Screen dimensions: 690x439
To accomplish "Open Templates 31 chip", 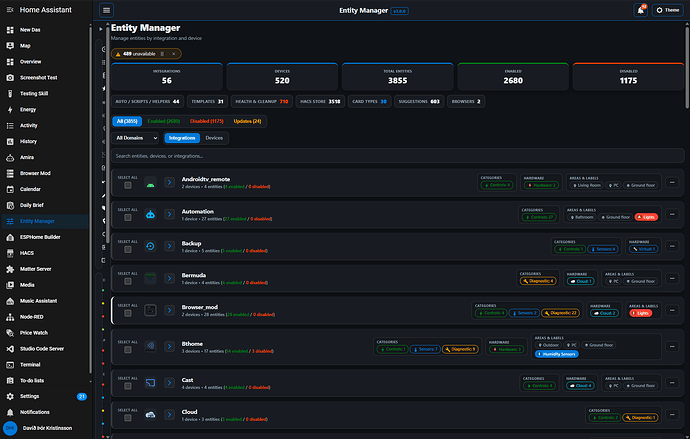I will [207, 102].
